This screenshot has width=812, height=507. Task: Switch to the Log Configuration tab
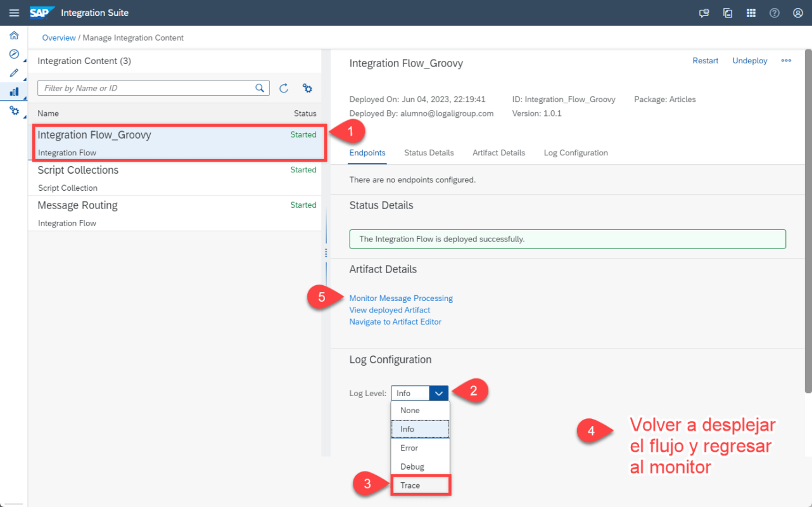tap(576, 153)
